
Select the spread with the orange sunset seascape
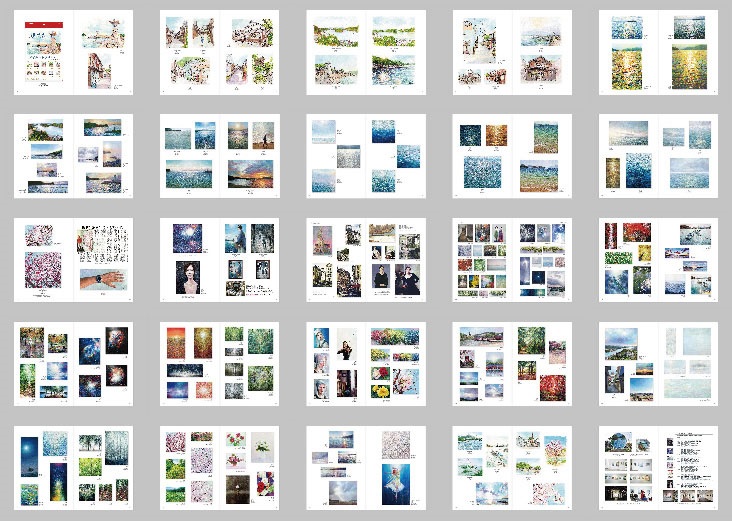pyautogui.click(x=219, y=156)
